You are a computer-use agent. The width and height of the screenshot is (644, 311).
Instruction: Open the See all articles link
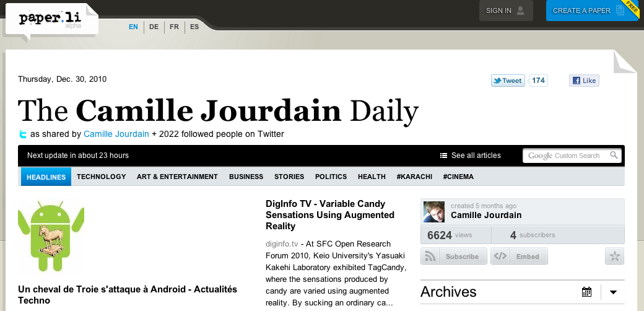point(476,155)
